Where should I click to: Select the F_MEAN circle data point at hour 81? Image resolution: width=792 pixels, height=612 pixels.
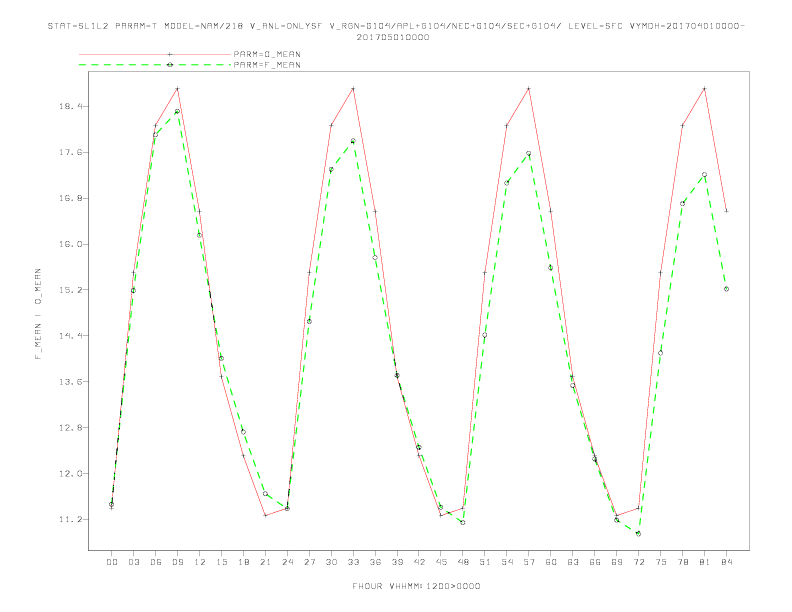pyautogui.click(x=705, y=175)
